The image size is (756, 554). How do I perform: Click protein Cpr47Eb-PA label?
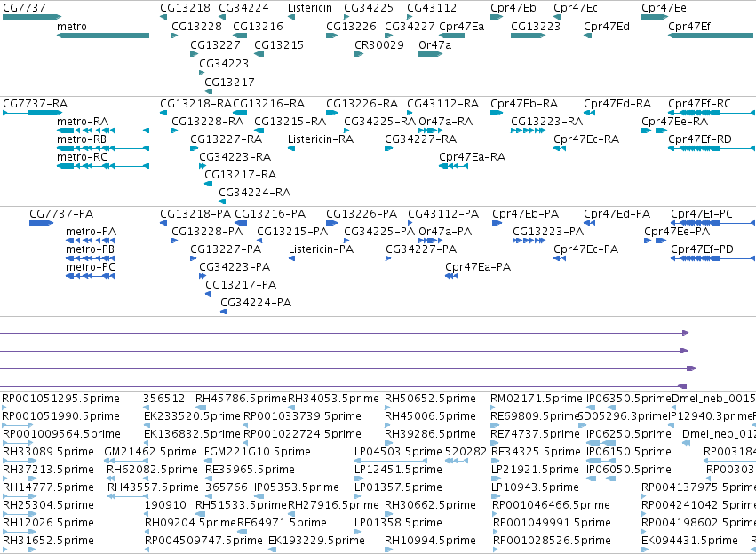[526, 213]
